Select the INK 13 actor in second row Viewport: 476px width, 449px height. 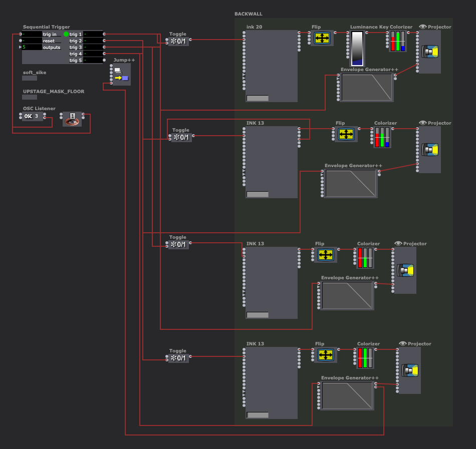pos(272,162)
